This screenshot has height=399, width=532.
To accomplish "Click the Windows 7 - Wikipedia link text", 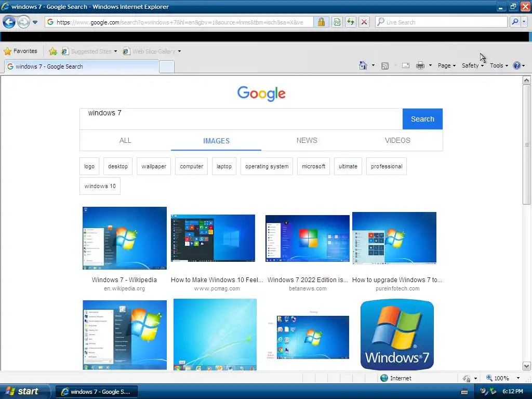I will 124,280.
